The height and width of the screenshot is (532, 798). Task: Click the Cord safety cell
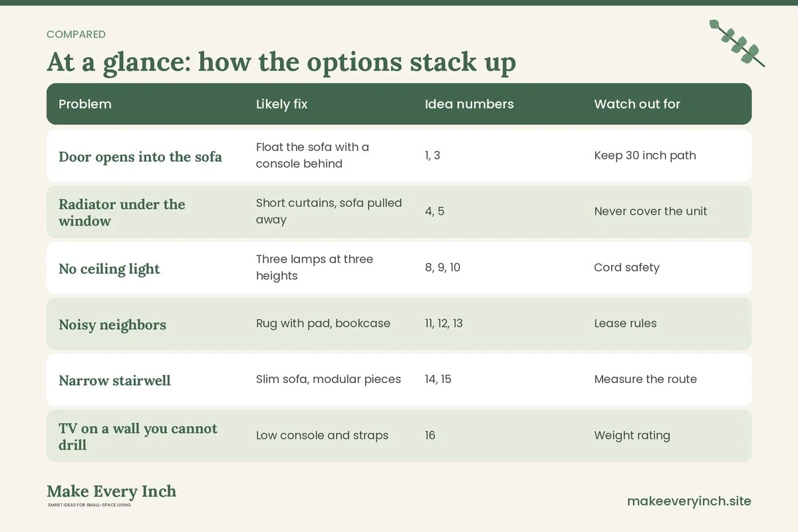(626, 267)
